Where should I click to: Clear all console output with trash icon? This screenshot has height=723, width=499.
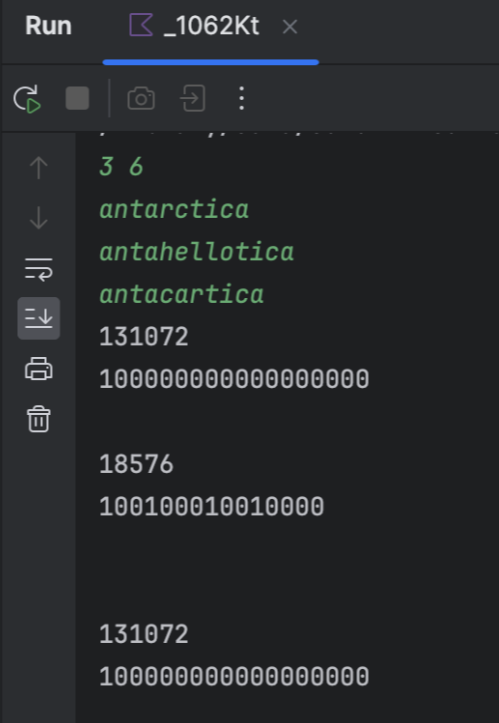(x=39, y=419)
